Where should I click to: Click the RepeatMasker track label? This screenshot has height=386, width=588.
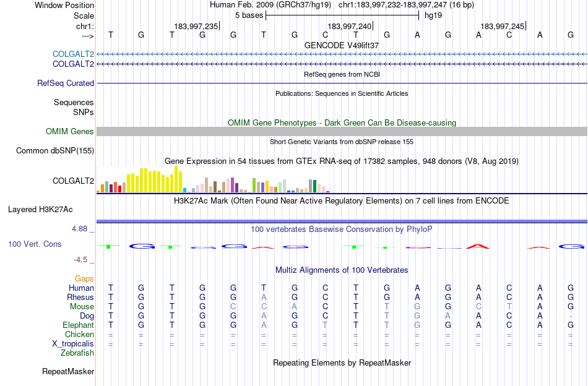(68, 372)
